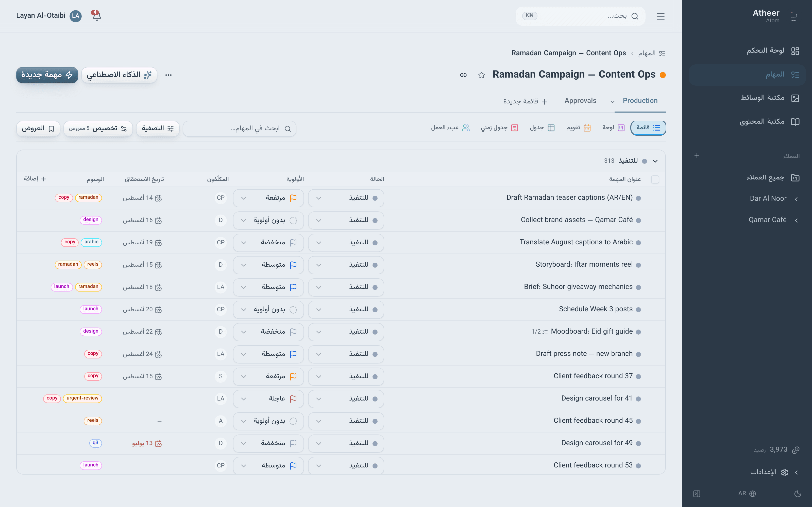
Task: Toggle the AR language switch in sidebar
Action: coord(747,494)
